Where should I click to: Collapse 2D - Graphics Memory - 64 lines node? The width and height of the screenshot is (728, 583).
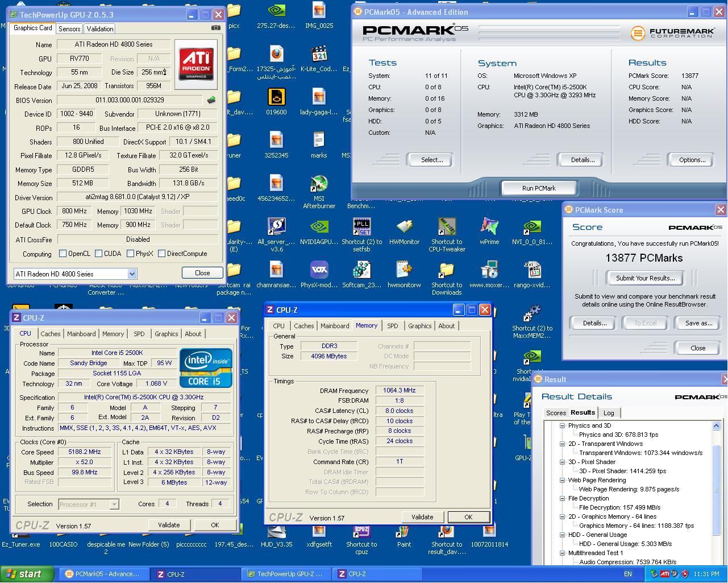[x=562, y=516]
